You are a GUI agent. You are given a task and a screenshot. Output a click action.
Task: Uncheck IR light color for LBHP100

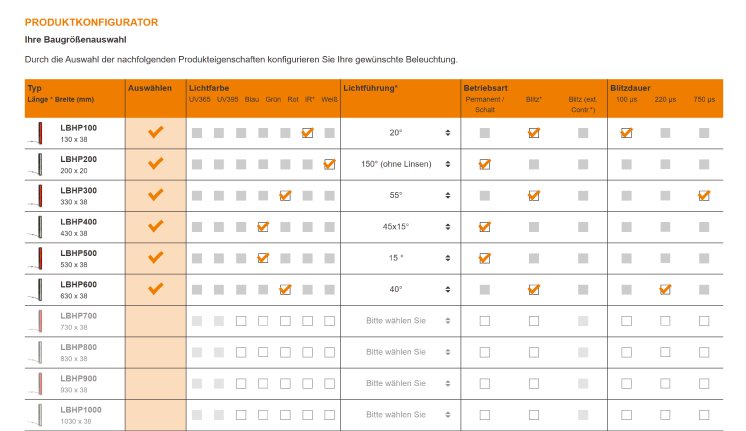[x=307, y=133]
